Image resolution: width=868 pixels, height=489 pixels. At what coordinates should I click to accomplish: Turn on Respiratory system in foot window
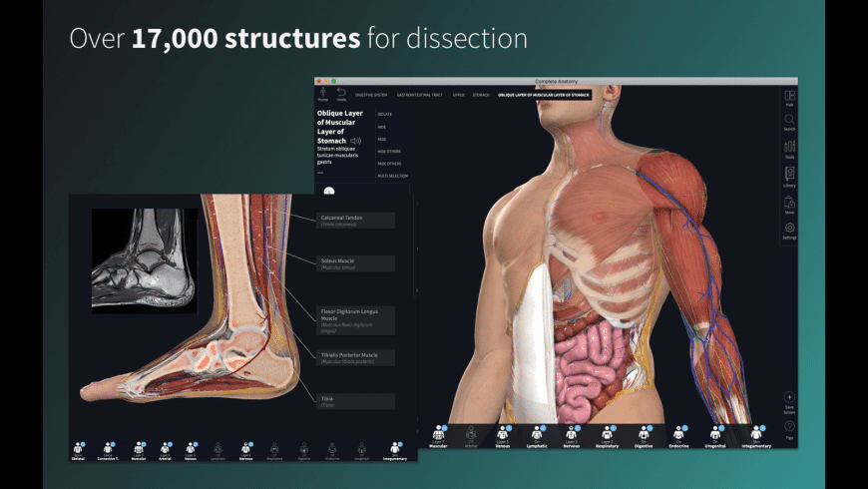(x=274, y=450)
